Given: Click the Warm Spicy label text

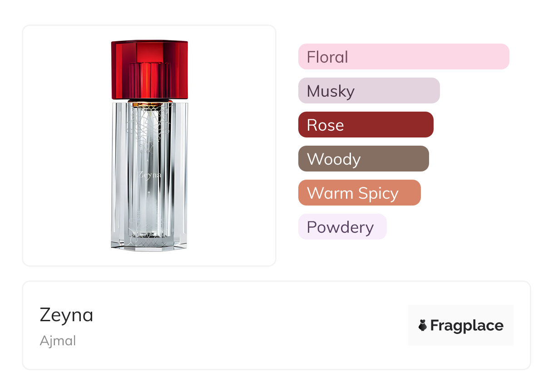Looking at the screenshot, I should pyautogui.click(x=352, y=193).
